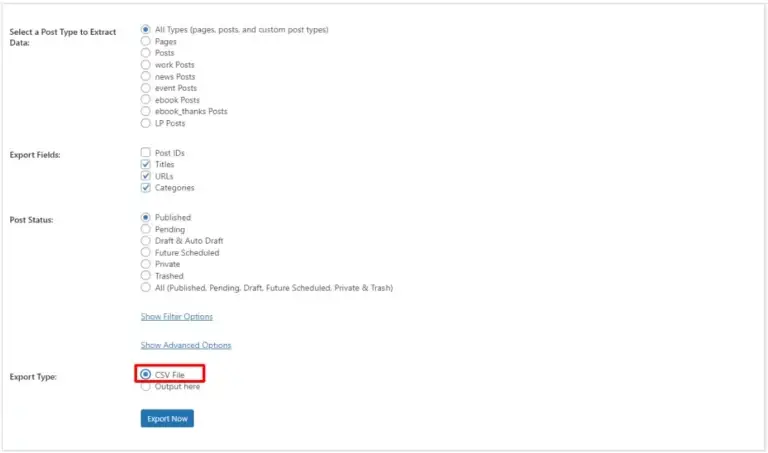Choose Future Scheduled post status
The height and width of the screenshot is (453, 768).
point(146,253)
